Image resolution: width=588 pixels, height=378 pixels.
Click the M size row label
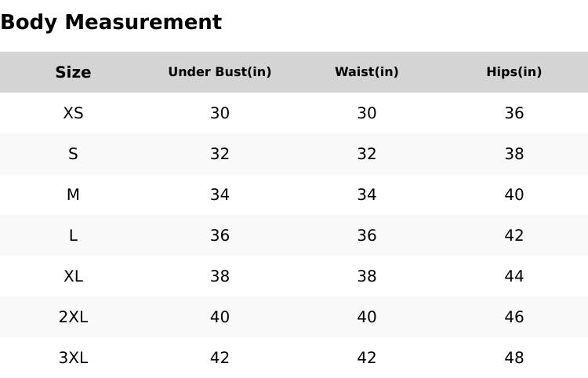coord(73,194)
